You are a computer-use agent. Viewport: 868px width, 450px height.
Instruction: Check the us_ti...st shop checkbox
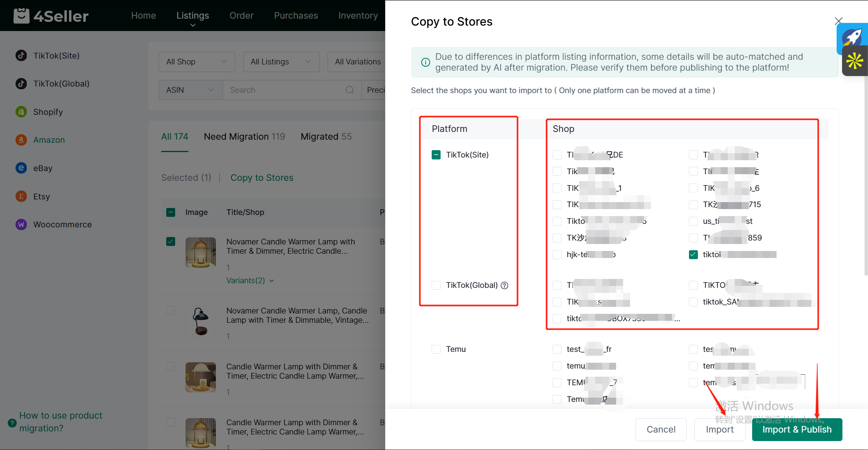point(693,221)
